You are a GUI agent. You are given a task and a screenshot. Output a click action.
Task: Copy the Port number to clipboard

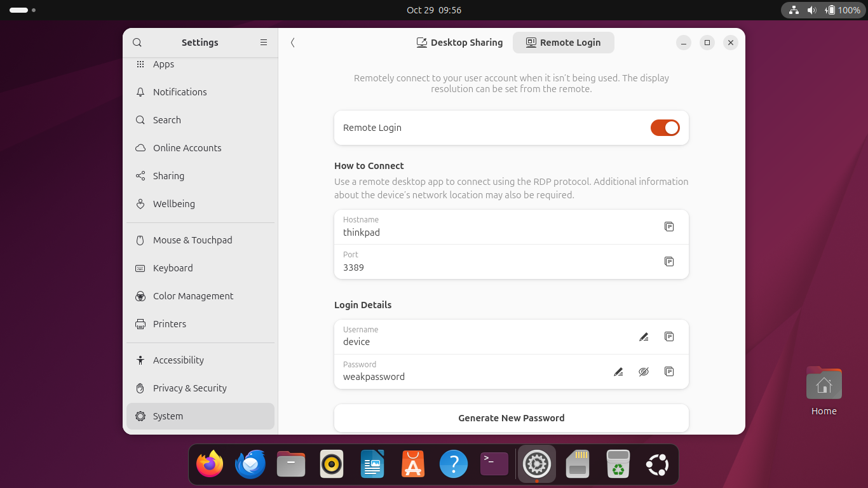pyautogui.click(x=669, y=262)
